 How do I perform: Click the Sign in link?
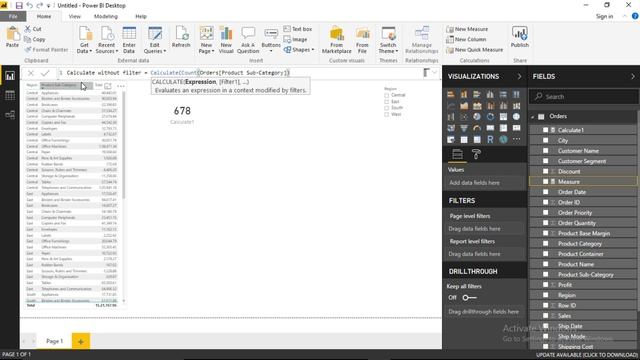[604, 16]
